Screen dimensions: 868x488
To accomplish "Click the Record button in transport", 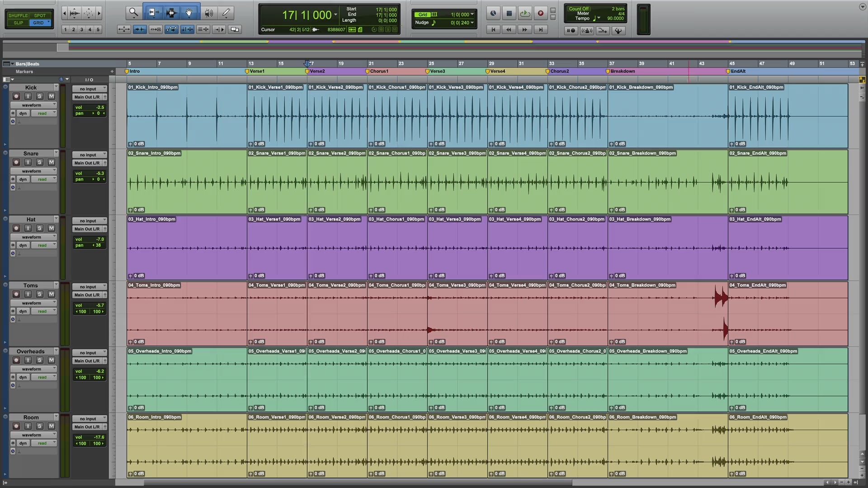I will pos(540,14).
